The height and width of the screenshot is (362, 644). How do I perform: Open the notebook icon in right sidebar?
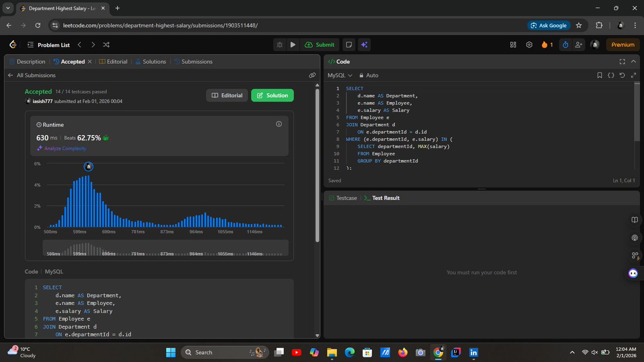point(634,220)
